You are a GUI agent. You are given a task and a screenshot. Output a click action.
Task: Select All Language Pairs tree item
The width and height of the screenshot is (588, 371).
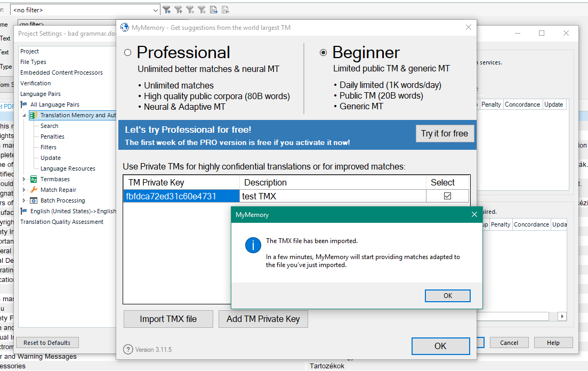pos(55,104)
